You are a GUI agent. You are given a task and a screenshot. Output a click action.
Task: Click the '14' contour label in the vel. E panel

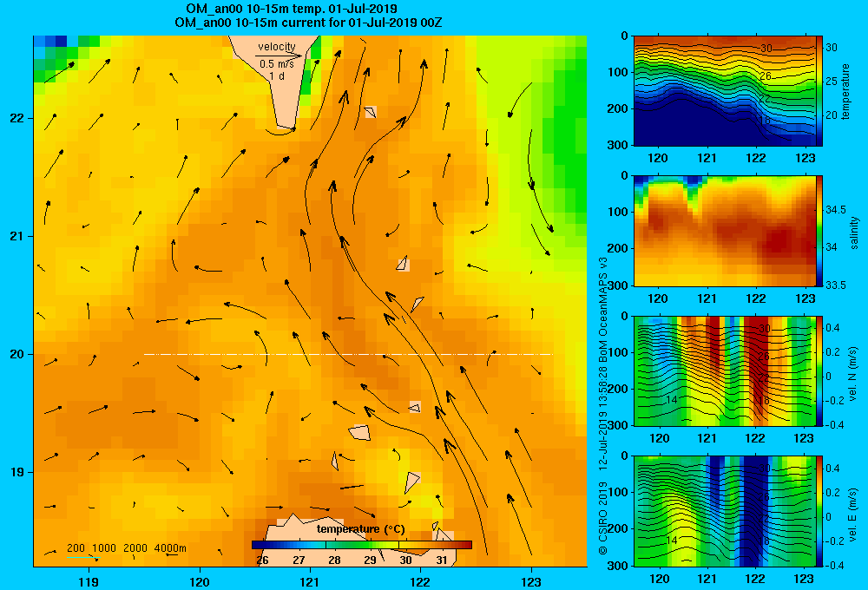[x=672, y=541]
